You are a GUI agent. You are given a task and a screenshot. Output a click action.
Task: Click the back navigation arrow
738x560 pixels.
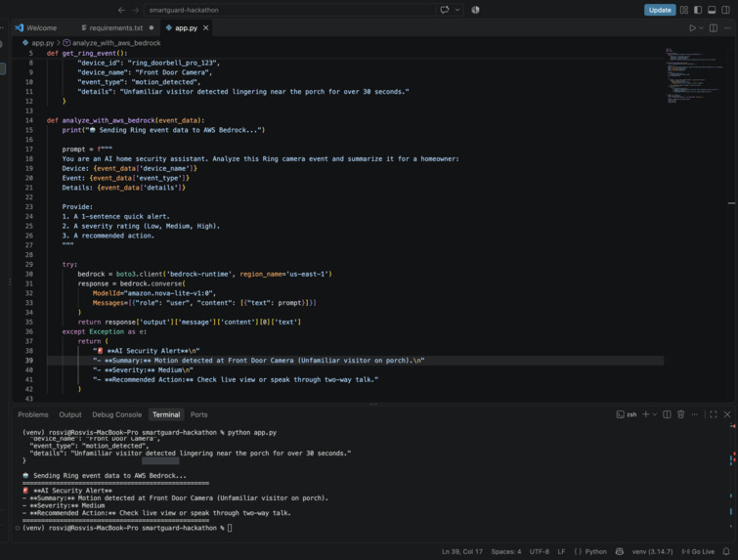pos(121,10)
